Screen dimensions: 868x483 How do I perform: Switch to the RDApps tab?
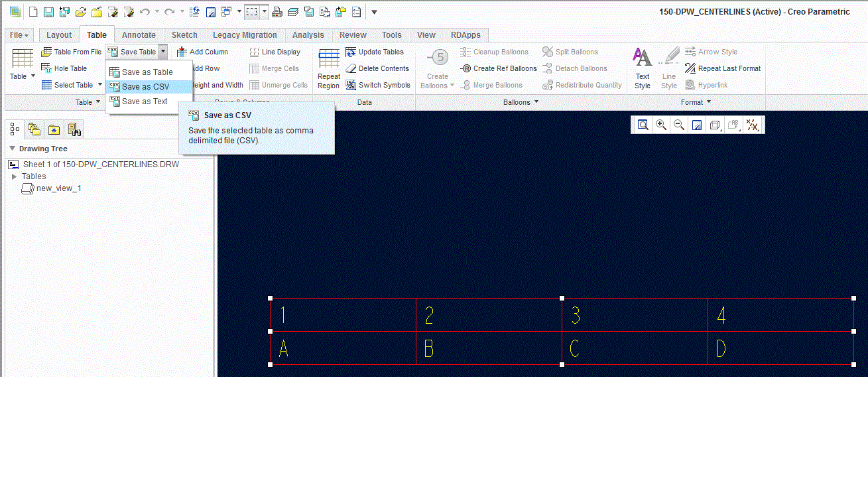click(x=465, y=35)
